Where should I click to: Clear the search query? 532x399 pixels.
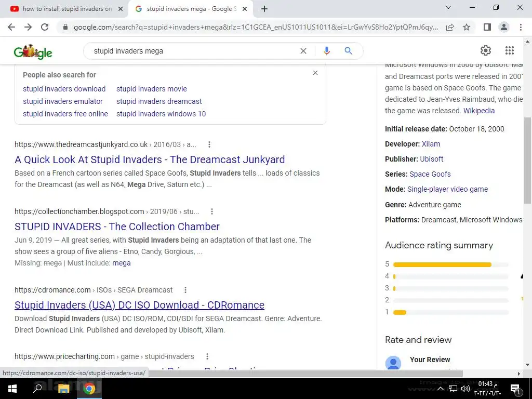pyautogui.click(x=303, y=51)
